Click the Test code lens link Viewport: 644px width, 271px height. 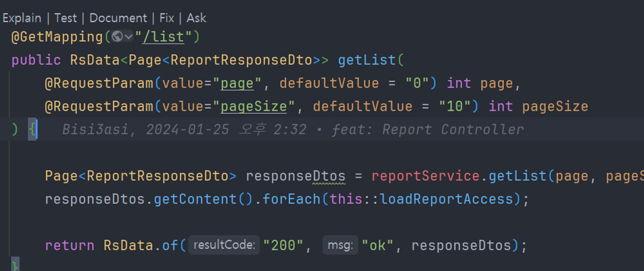[x=65, y=18]
